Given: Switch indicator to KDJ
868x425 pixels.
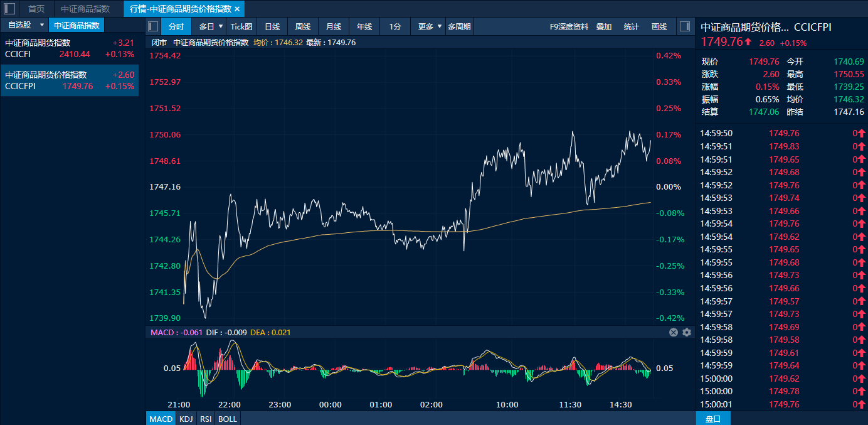Looking at the screenshot, I should point(186,419).
